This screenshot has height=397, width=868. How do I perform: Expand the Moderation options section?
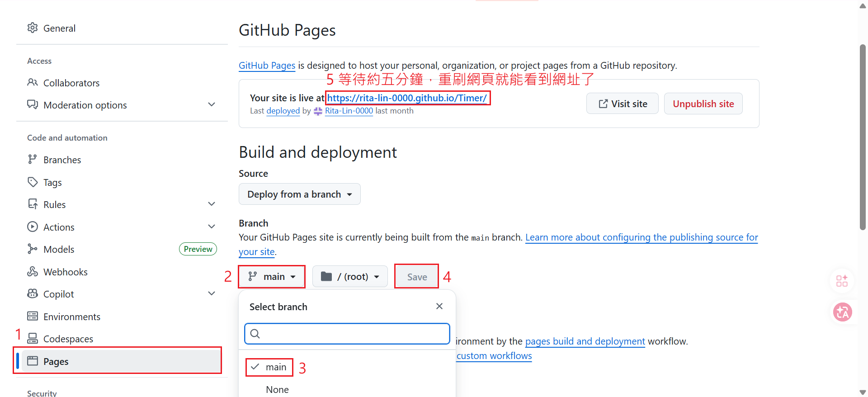(x=211, y=105)
